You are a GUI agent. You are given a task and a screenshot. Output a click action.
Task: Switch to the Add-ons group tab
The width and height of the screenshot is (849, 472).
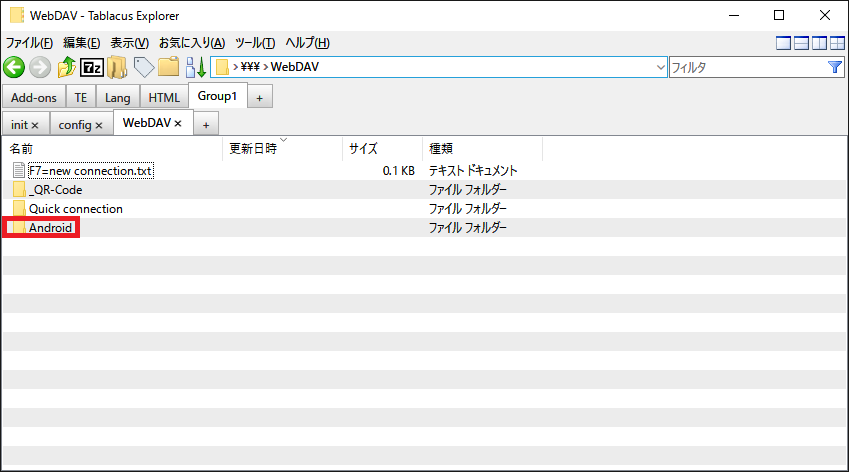34,97
